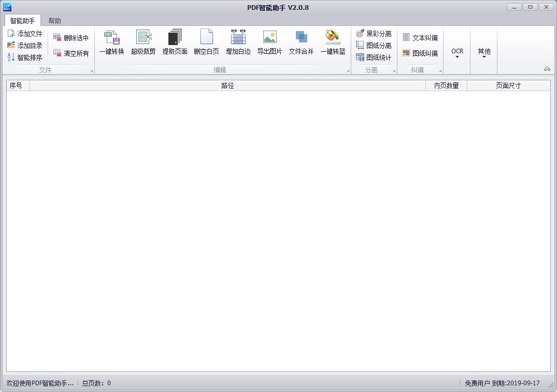Open the 超级裁剪 cropping tool
Screen dimensions: 557x392
pyautogui.click(x=144, y=42)
